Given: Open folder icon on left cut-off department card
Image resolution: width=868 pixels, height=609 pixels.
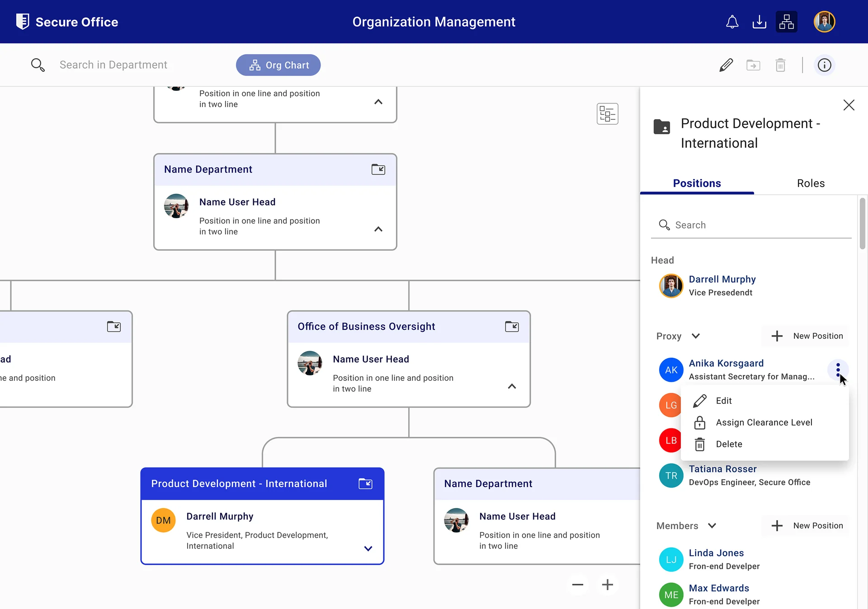Looking at the screenshot, I should tap(114, 327).
